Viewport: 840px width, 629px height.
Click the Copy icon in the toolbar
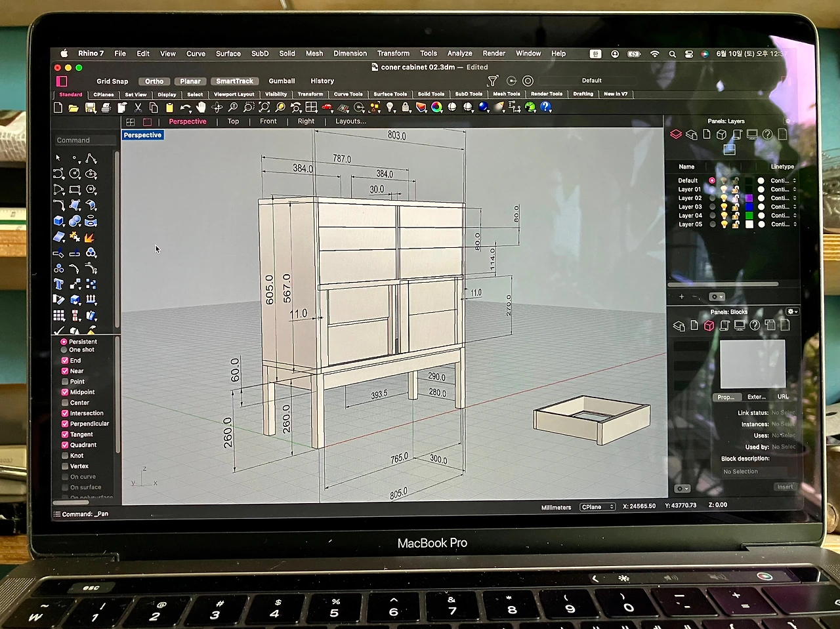(154, 108)
